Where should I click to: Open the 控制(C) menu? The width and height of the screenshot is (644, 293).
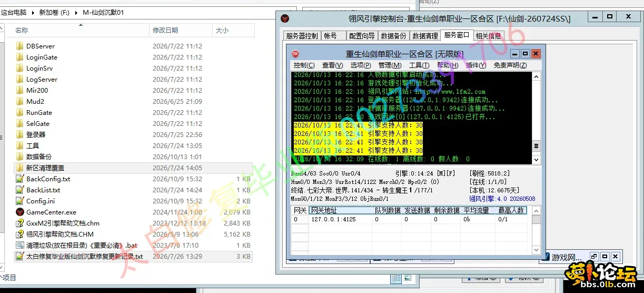[304, 65]
